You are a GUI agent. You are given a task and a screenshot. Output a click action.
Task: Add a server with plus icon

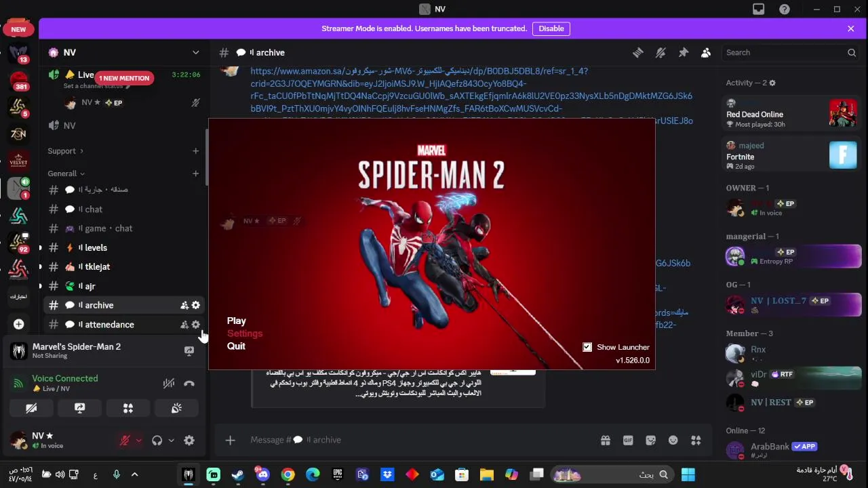19,324
